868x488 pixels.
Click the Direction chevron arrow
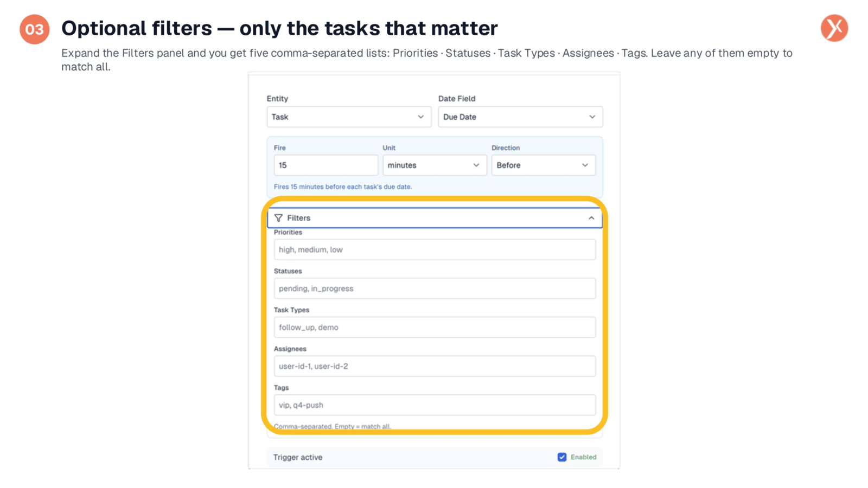pyautogui.click(x=585, y=165)
